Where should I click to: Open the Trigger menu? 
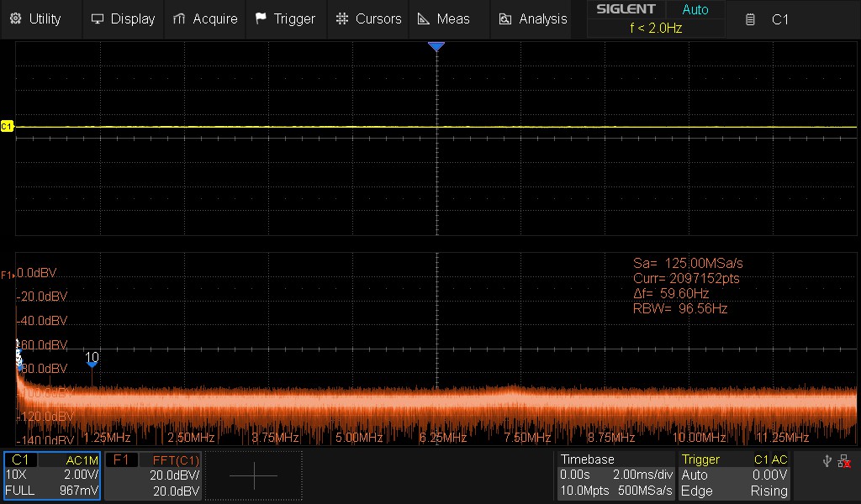coord(286,19)
